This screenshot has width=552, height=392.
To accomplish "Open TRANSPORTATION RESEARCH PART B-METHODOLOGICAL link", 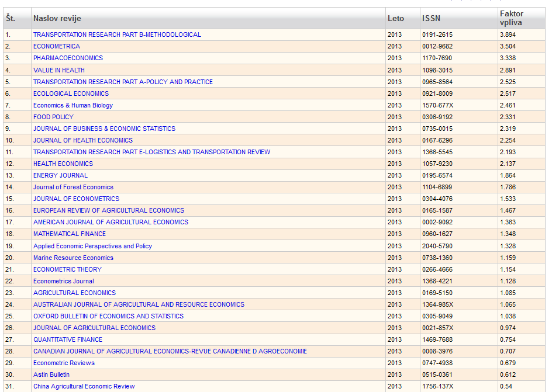I will click(117, 34).
